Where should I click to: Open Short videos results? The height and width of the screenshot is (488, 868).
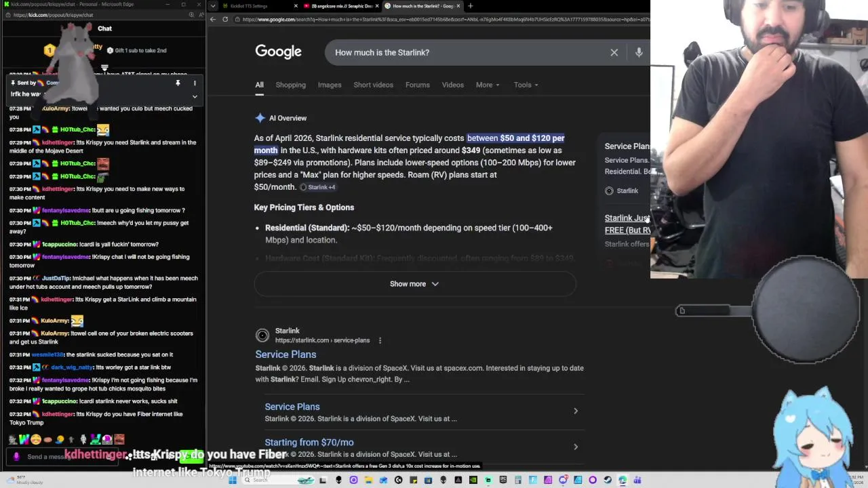click(x=373, y=85)
